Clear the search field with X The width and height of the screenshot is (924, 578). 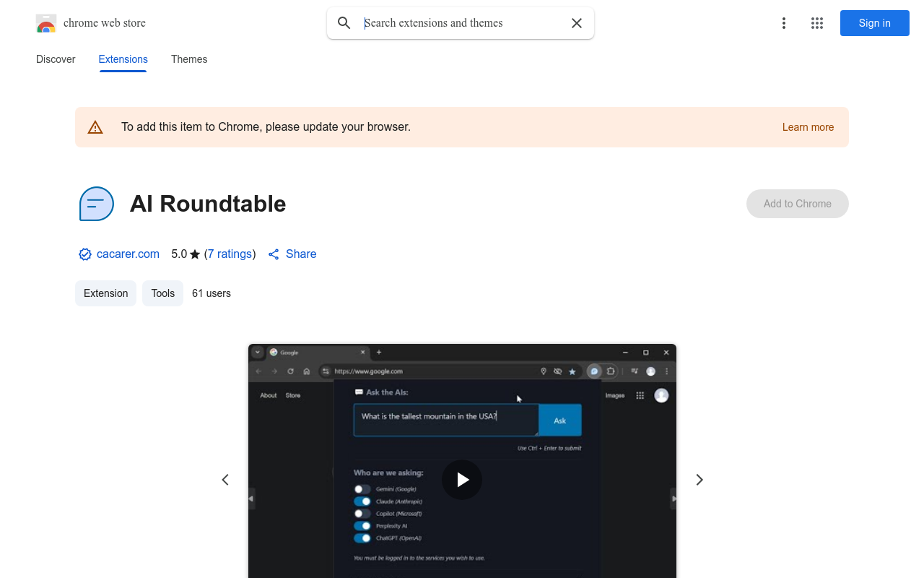pyautogui.click(x=577, y=23)
